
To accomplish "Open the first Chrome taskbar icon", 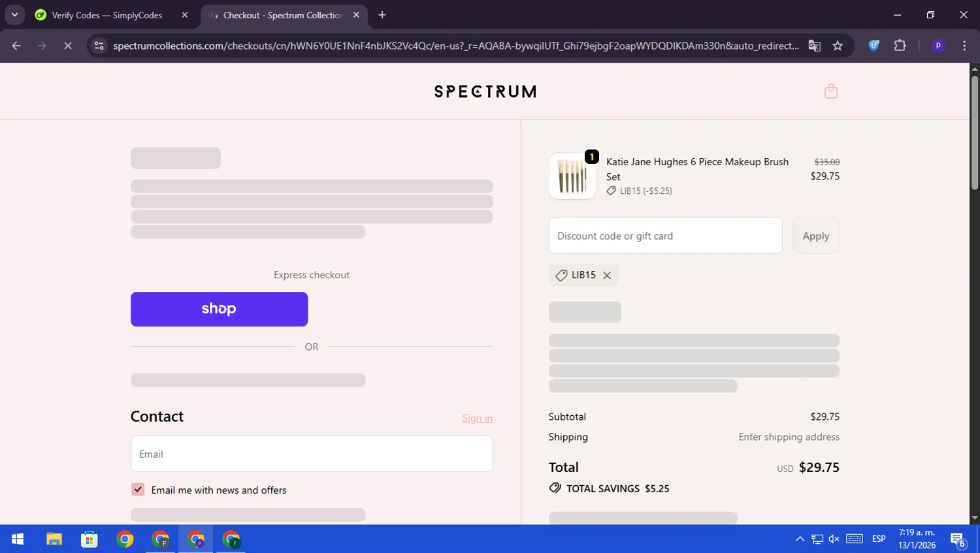I will tap(125, 539).
